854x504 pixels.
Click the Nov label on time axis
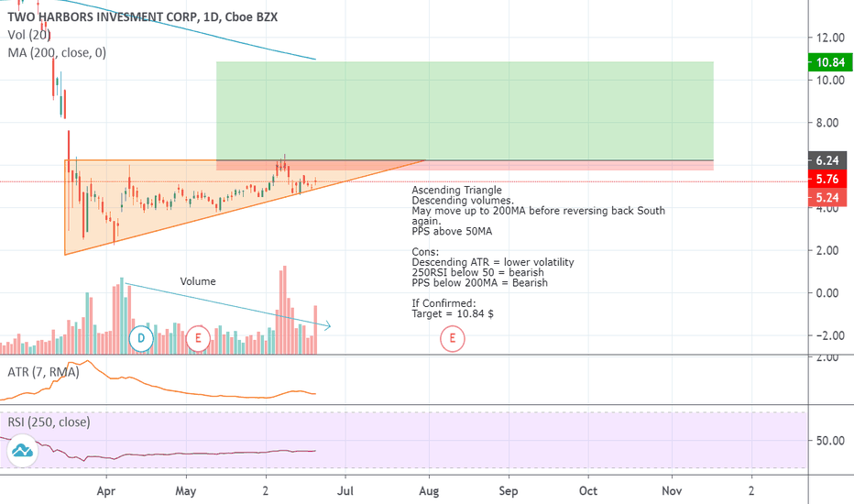click(x=672, y=491)
